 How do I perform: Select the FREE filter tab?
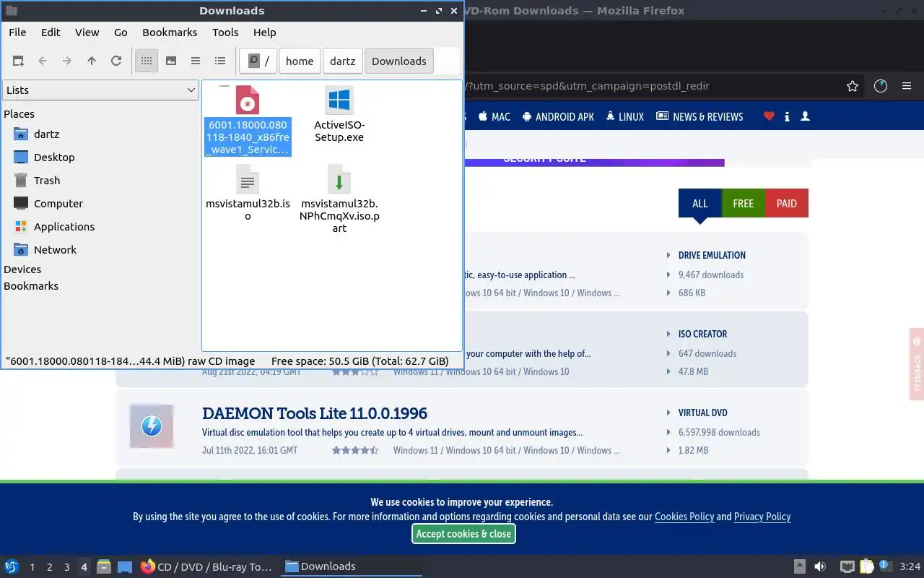click(x=744, y=204)
